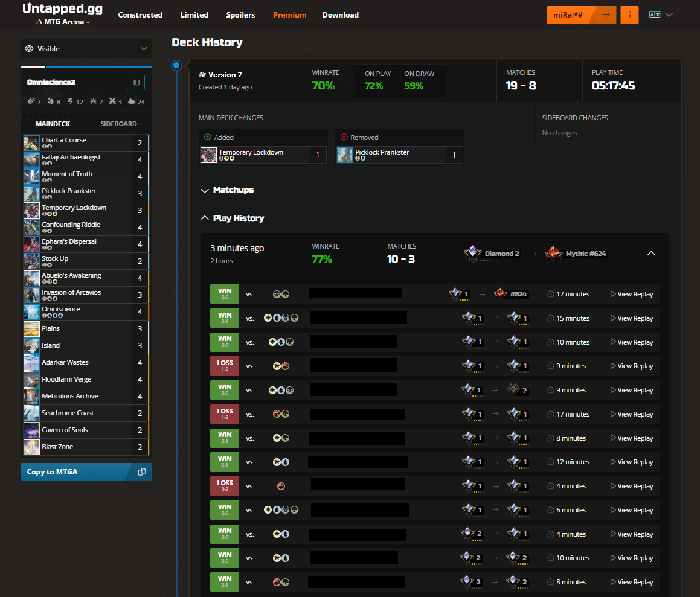Viewport: 700px width, 597px height.
Task: Select the Seachrome Coast row
Action: [x=86, y=413]
